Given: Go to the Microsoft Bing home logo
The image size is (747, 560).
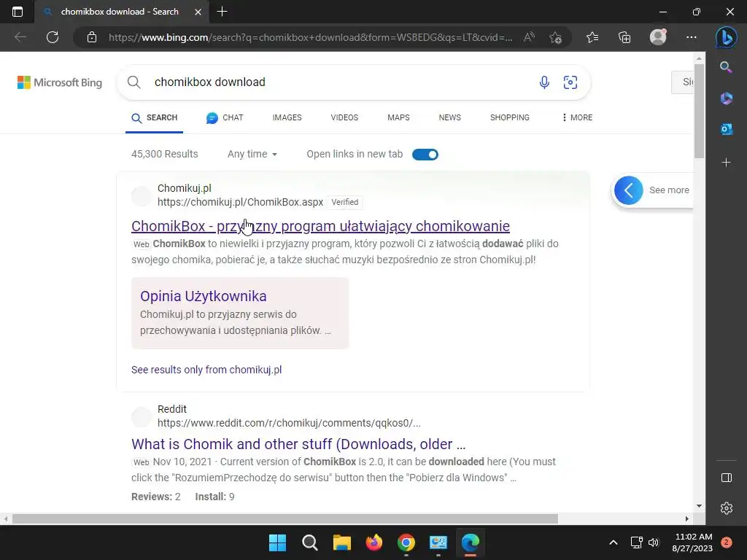Looking at the screenshot, I should (x=60, y=82).
